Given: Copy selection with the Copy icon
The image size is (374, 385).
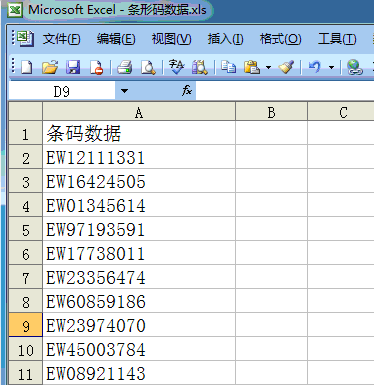Looking at the screenshot, I should [x=228, y=67].
